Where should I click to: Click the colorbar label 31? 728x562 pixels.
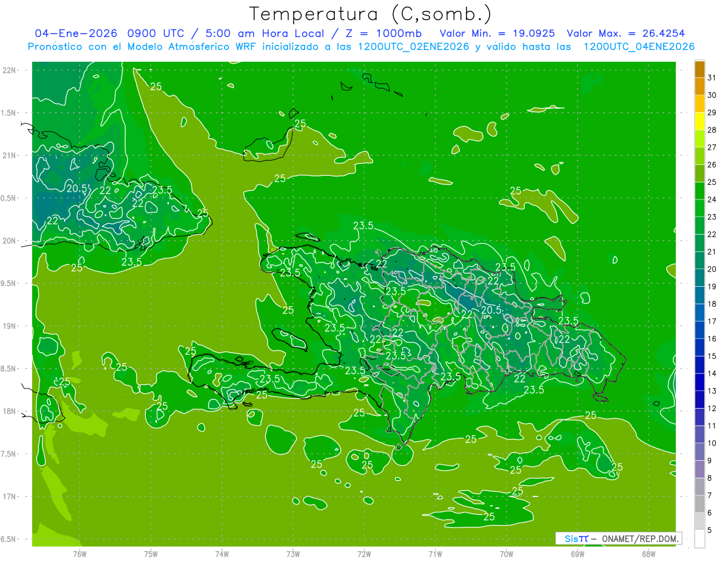[712, 78]
